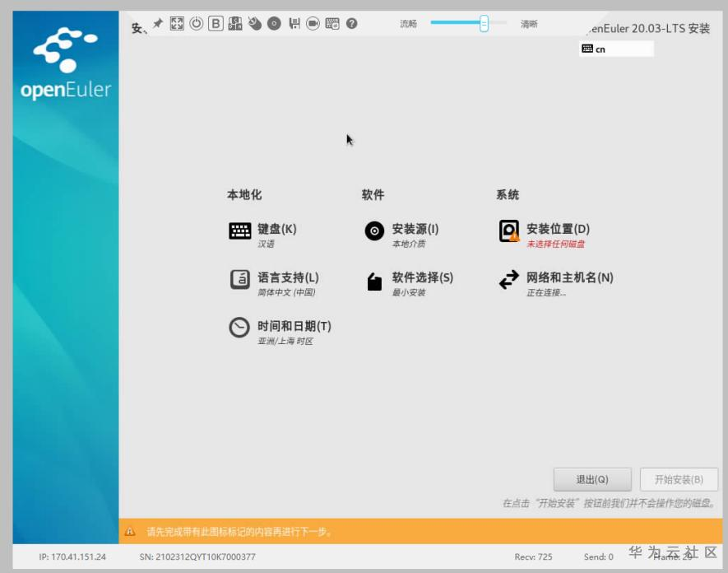The height and width of the screenshot is (573, 728).
Task: Open the 键盘(K) keyboard settings
Action: 262,235
